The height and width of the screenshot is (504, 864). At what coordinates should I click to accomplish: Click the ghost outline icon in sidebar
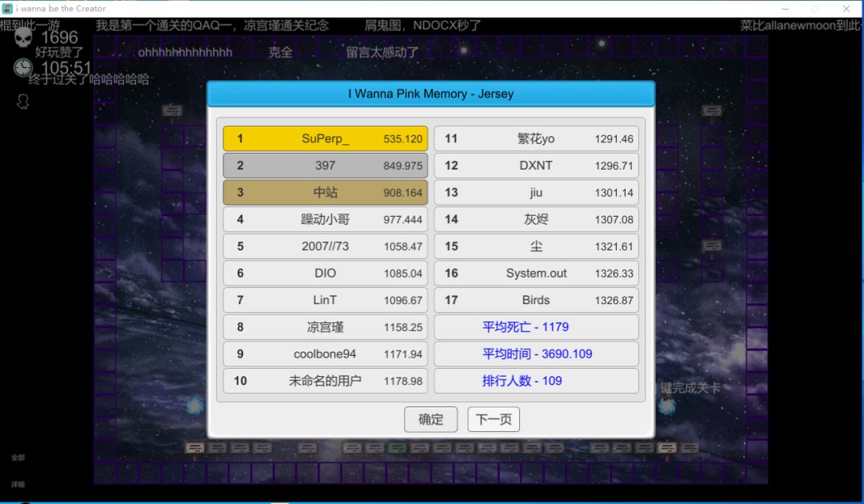click(22, 102)
